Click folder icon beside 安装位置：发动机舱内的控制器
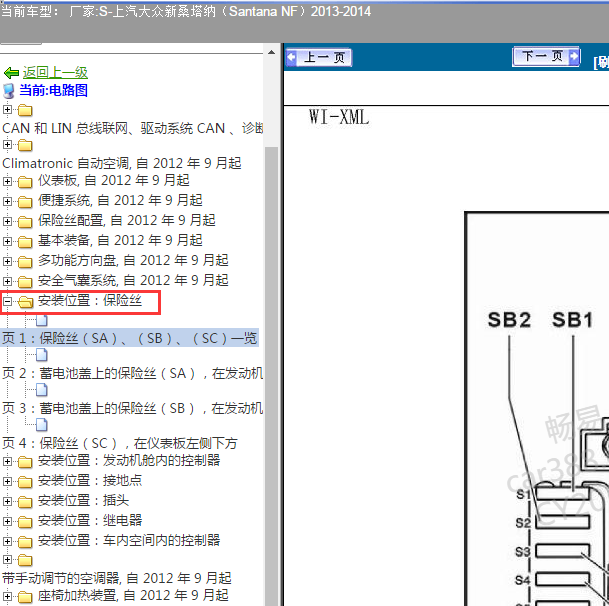The height and width of the screenshot is (606, 609). pyautogui.click(x=25, y=462)
